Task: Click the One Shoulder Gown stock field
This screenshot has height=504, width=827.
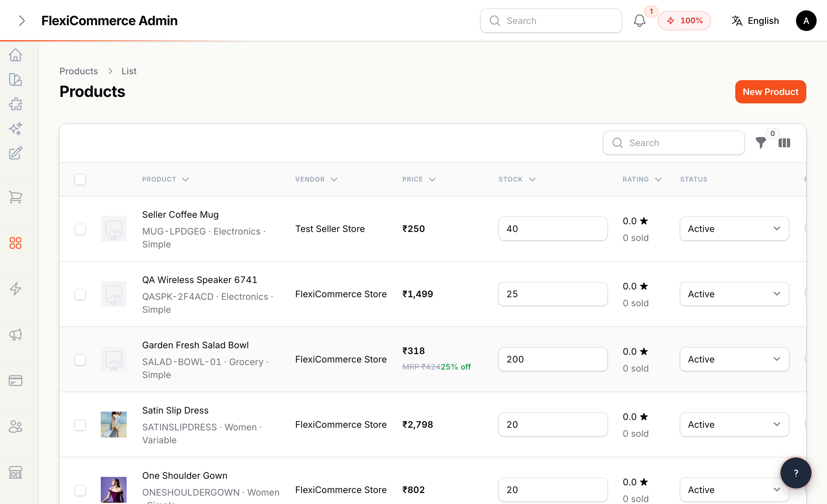Action: coord(553,490)
